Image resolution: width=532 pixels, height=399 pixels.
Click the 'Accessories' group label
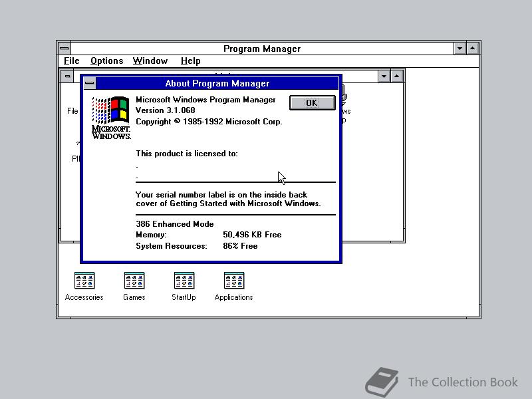pyautogui.click(x=84, y=297)
